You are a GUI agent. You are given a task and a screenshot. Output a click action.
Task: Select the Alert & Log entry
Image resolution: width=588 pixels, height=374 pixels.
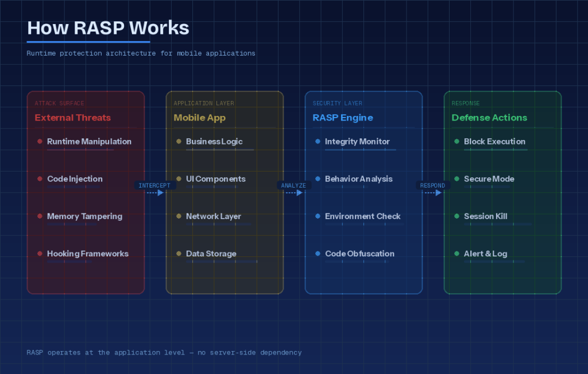(485, 254)
